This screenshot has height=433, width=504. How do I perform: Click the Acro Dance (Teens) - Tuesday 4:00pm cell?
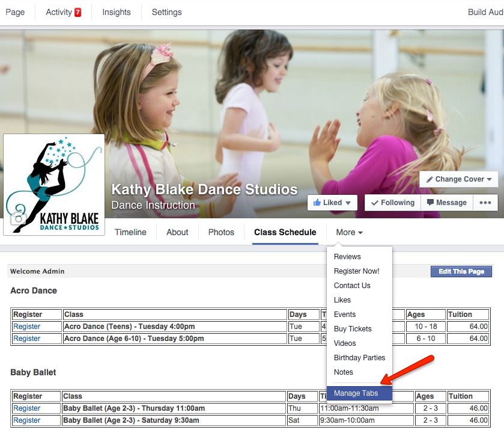[x=175, y=327]
